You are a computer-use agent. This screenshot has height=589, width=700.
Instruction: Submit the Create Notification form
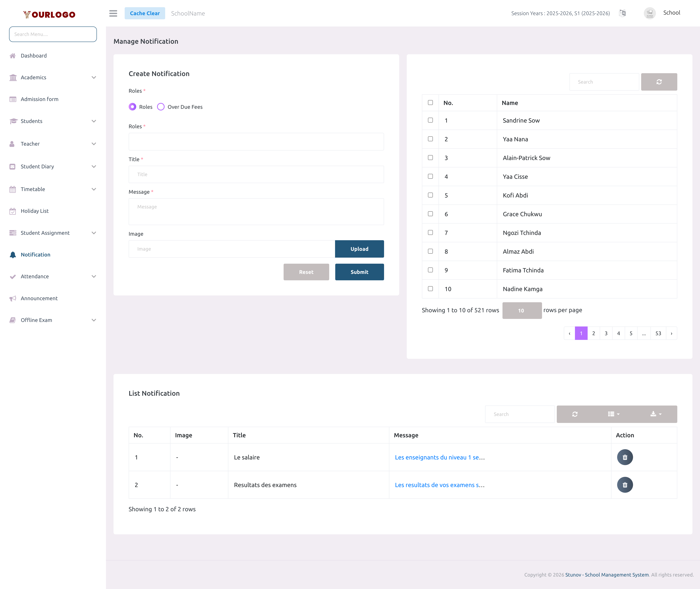359,272
